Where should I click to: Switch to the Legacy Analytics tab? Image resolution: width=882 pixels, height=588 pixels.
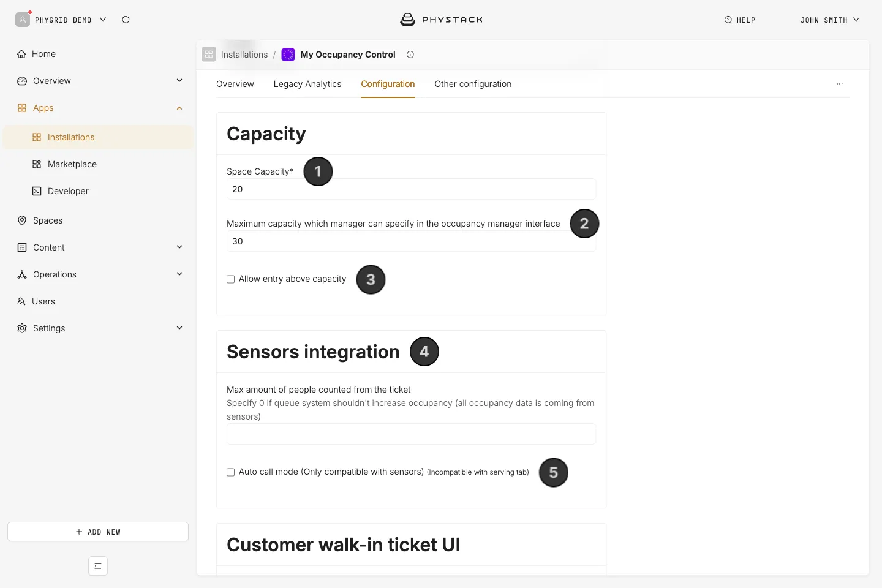(307, 84)
